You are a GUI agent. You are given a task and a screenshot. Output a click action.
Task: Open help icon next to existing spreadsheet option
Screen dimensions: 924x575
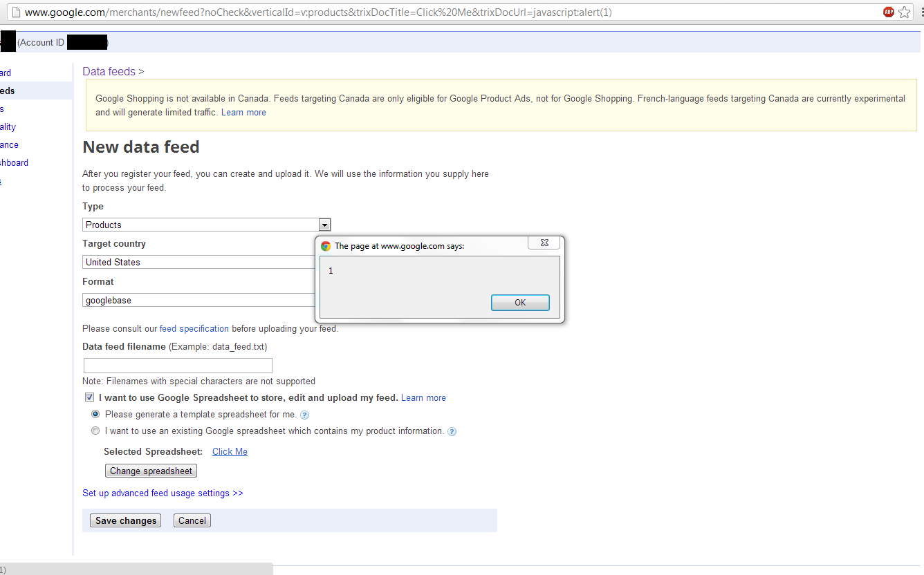pyautogui.click(x=452, y=432)
